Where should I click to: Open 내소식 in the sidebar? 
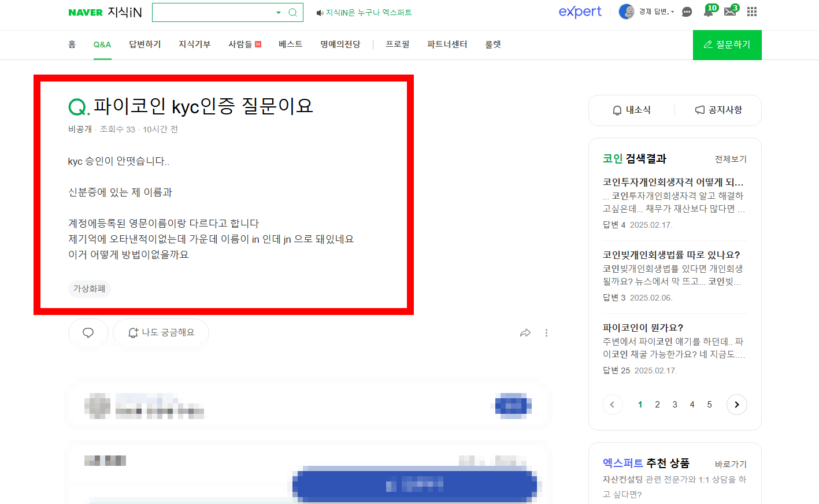632,110
